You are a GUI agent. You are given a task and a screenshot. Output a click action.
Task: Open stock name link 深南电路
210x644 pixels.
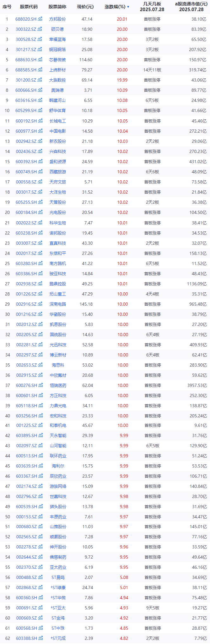pos(58,304)
